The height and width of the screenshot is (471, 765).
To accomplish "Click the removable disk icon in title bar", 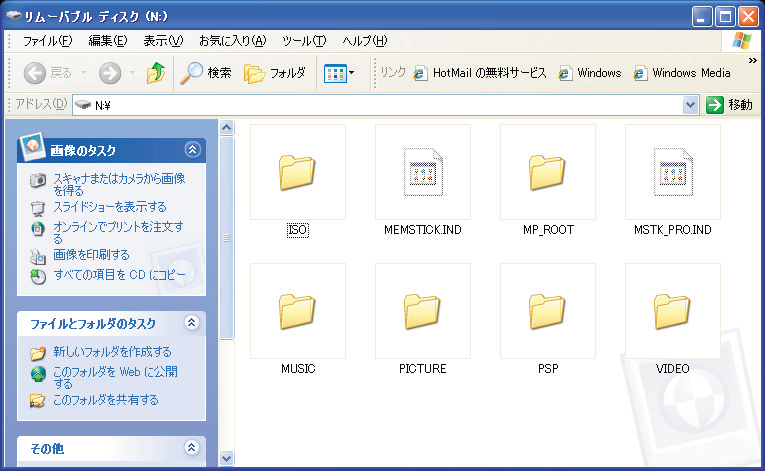I will [14, 16].
